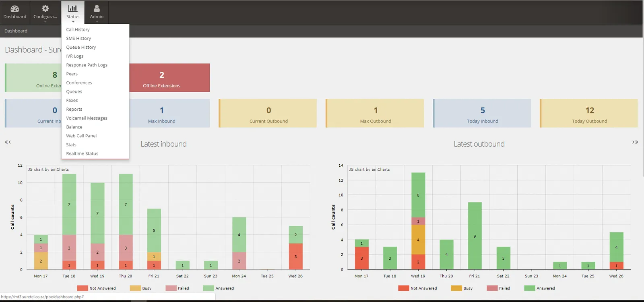Open the Dashboard nav icon
The height and width of the screenshot is (302, 644).
(15, 12)
